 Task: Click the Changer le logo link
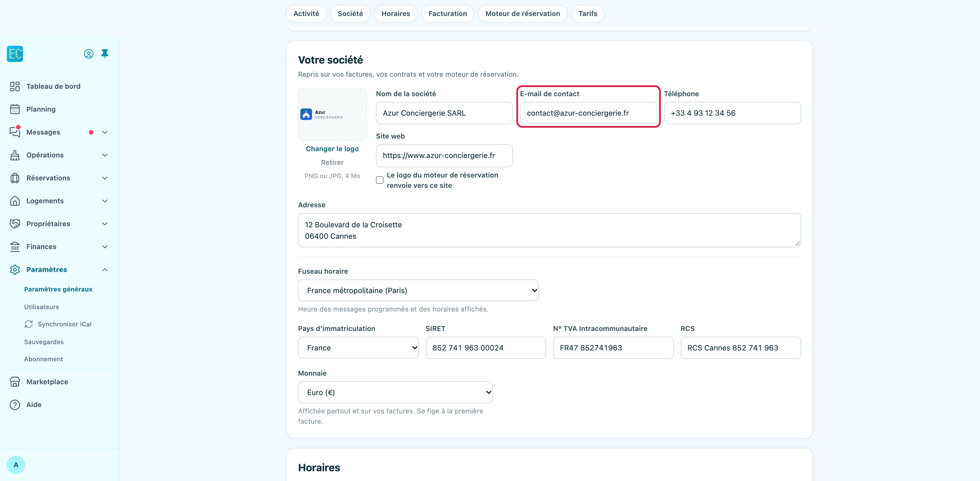pos(332,149)
